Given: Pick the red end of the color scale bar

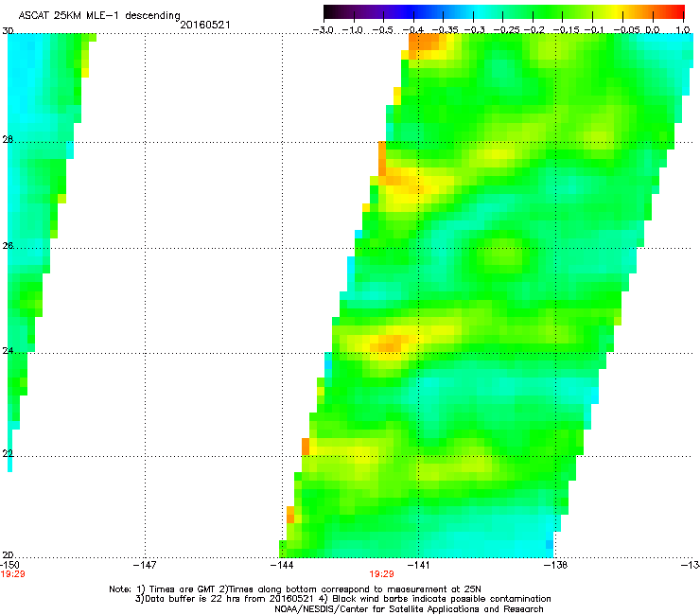Looking at the screenshot, I should (x=678, y=11).
